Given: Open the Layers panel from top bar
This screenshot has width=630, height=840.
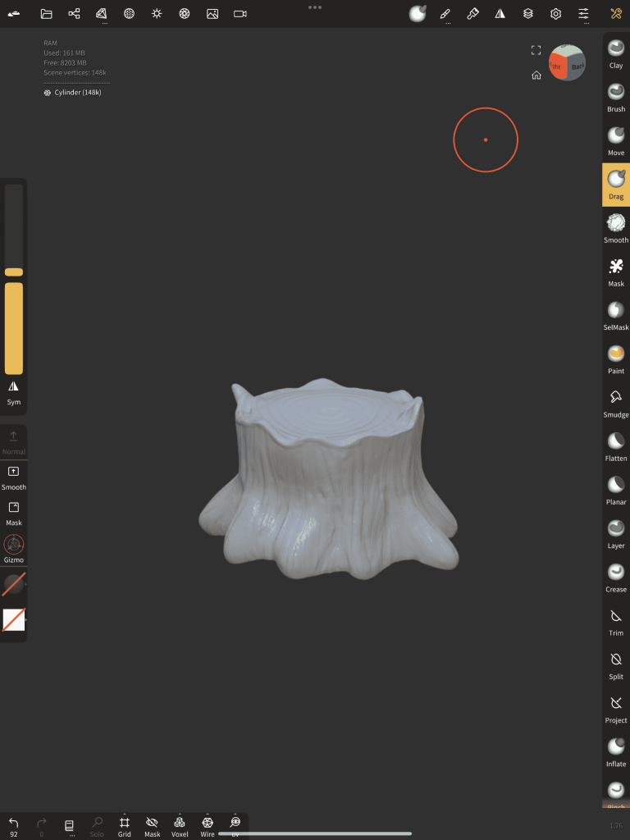Looking at the screenshot, I should [x=528, y=14].
